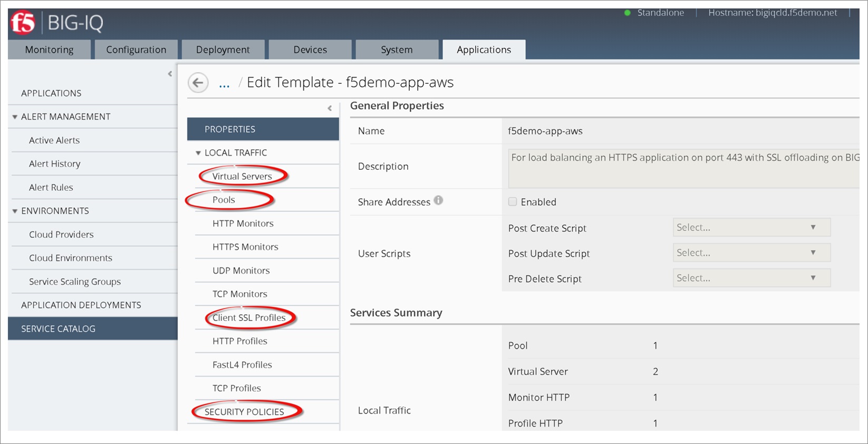Click the Name field value f5demo-app-aws
The width and height of the screenshot is (868, 444).
point(545,131)
